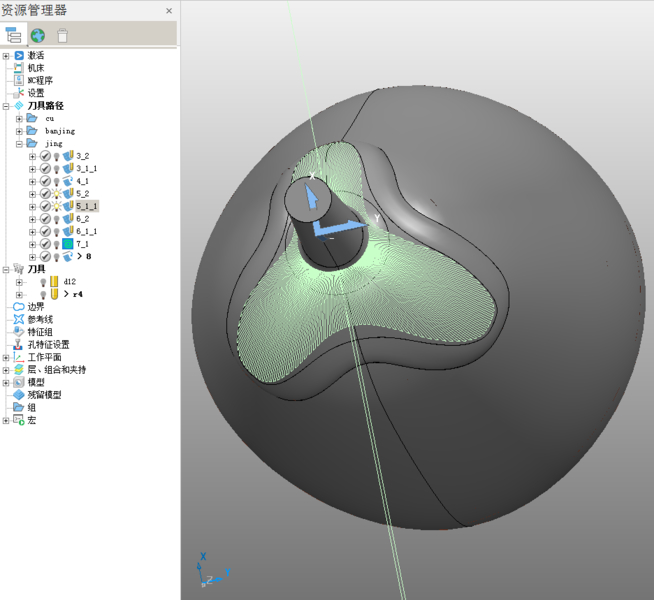This screenshot has height=600, width=654.
Task: Select toolpath 7_1 in the tree
Action: (x=82, y=244)
